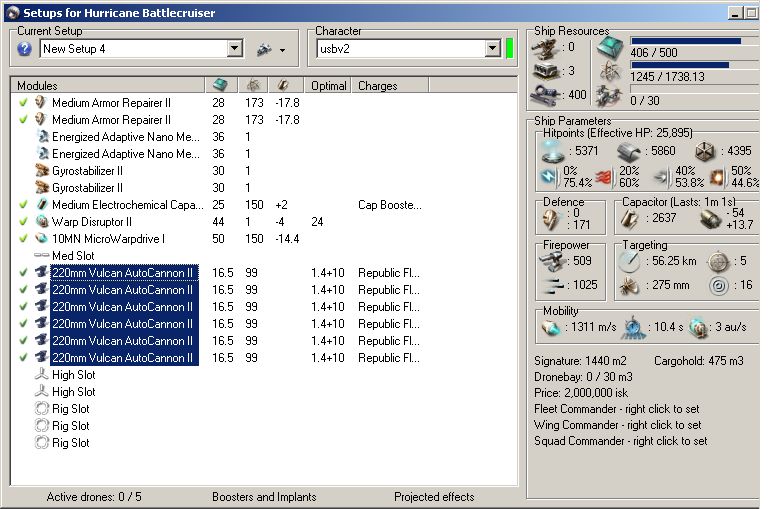This screenshot has width=784, height=509.
Task: Click the powergrid usage progress bar
Action: [x=694, y=65]
